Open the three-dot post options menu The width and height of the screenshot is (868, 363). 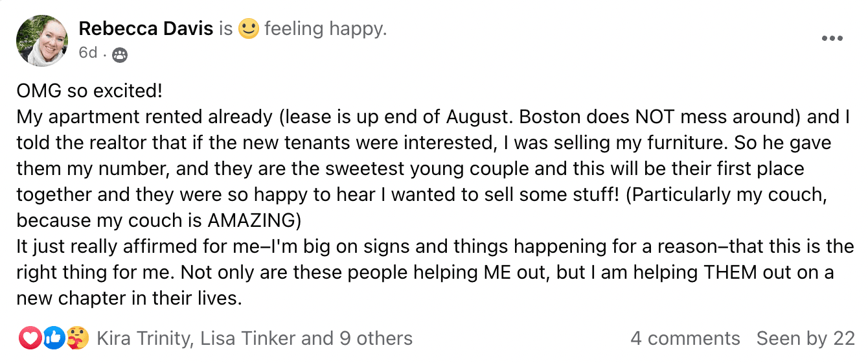pos(832,38)
